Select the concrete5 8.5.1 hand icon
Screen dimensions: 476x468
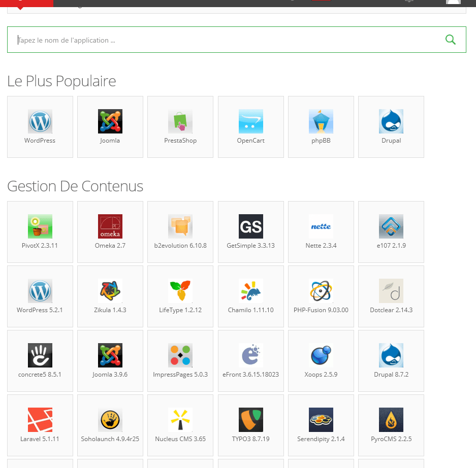[40, 355]
